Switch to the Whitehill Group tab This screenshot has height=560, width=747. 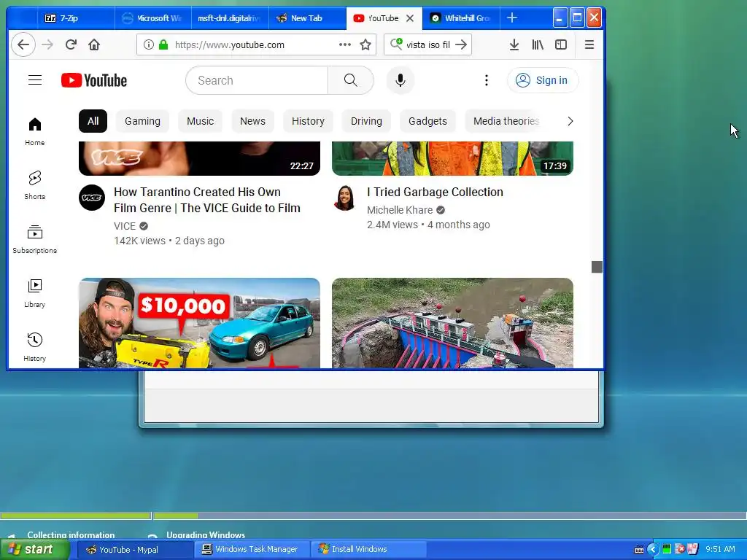click(x=461, y=18)
